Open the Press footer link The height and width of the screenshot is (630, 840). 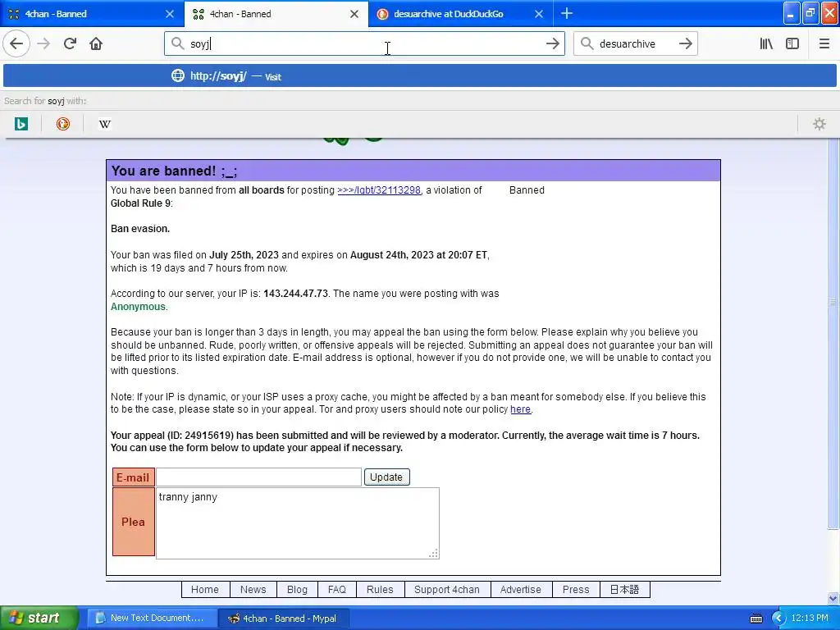pyautogui.click(x=576, y=589)
